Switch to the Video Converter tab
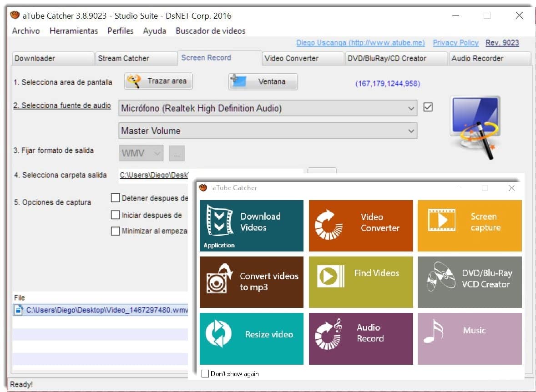536x392 pixels. (x=303, y=58)
